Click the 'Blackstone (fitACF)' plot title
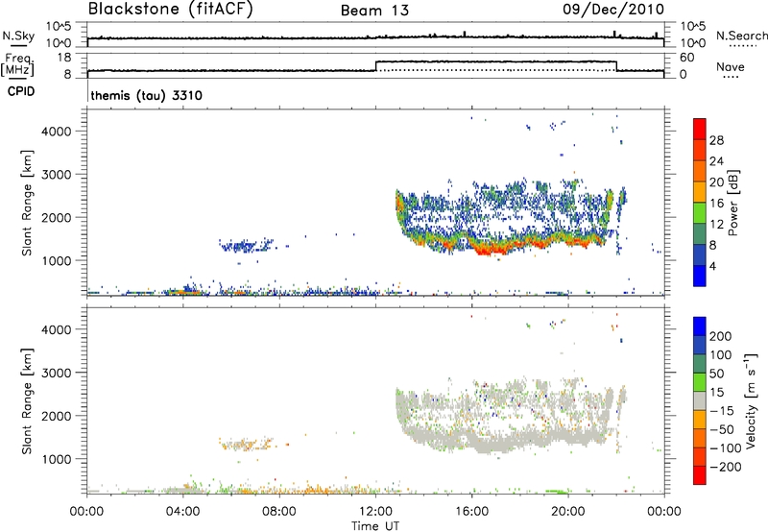 coord(171,9)
